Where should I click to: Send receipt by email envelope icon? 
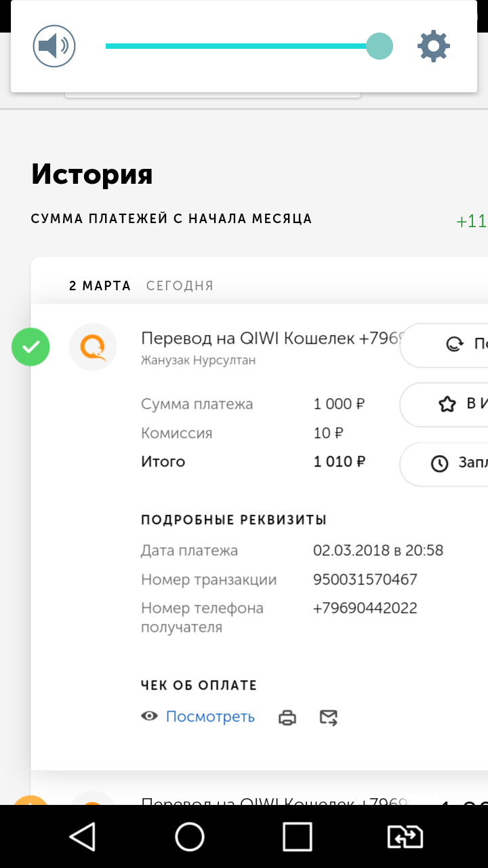329,717
